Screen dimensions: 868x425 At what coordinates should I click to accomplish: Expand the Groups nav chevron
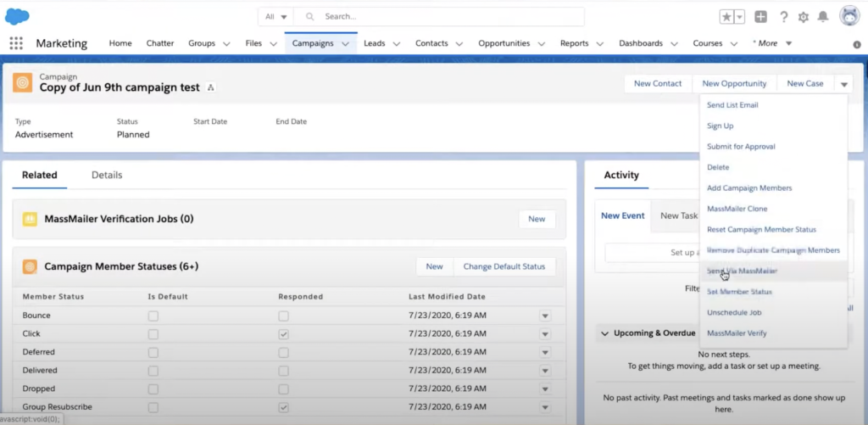(226, 44)
